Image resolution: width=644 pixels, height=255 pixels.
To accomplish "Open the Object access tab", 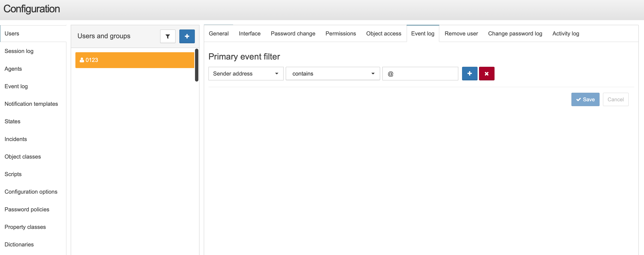I will click(383, 34).
